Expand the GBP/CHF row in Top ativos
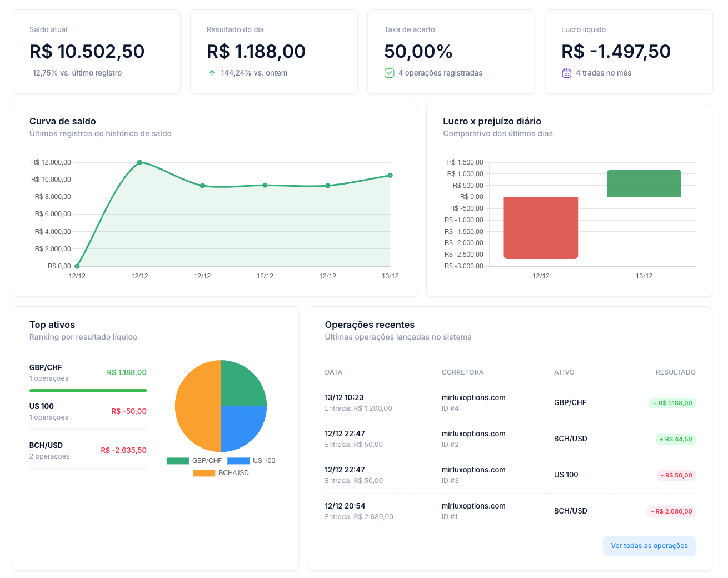Screen dimensions: 728x578 (x=88, y=372)
